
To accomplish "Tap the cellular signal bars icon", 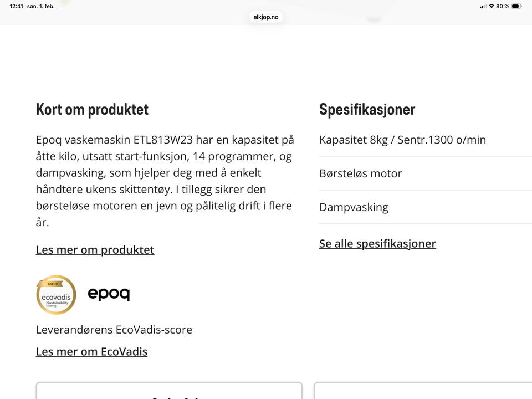I will [483, 6].
